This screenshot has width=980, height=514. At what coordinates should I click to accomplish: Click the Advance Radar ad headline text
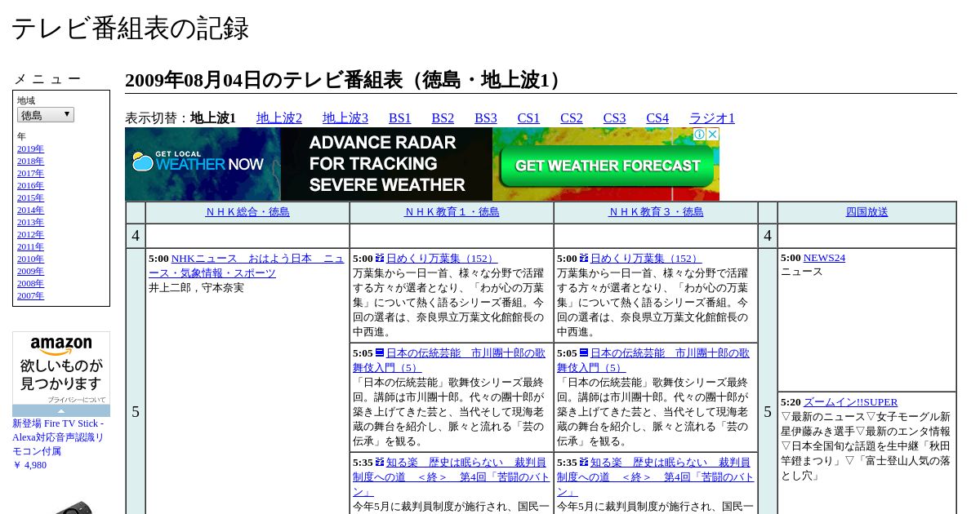pyautogui.click(x=387, y=164)
